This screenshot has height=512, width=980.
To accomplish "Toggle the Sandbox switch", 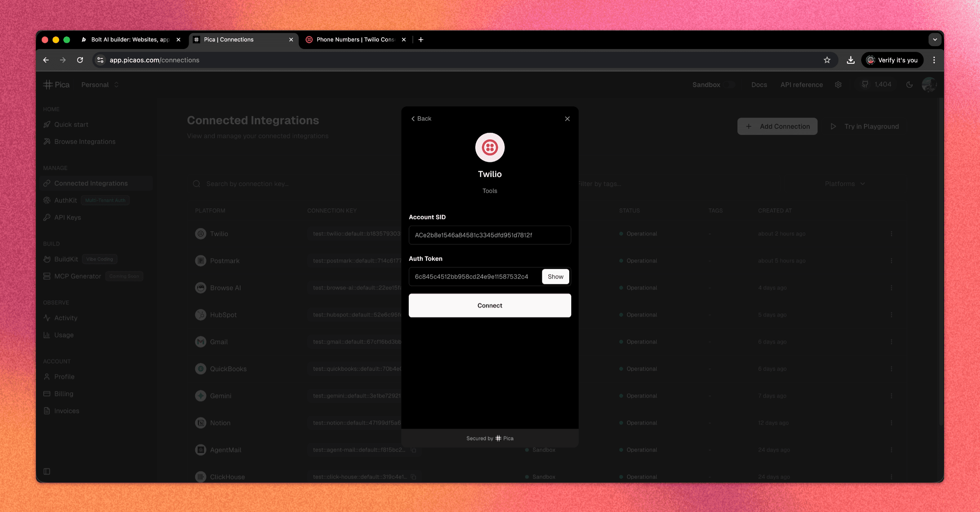I will [729, 85].
